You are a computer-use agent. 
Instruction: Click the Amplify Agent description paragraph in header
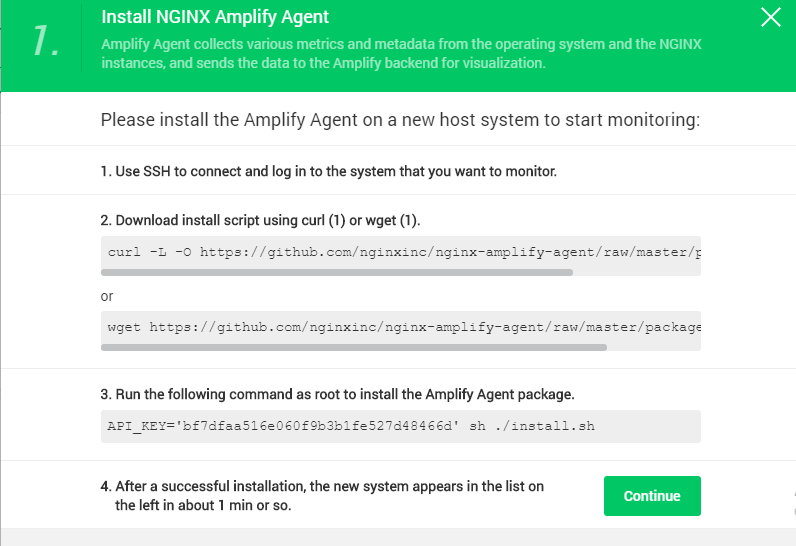point(401,53)
